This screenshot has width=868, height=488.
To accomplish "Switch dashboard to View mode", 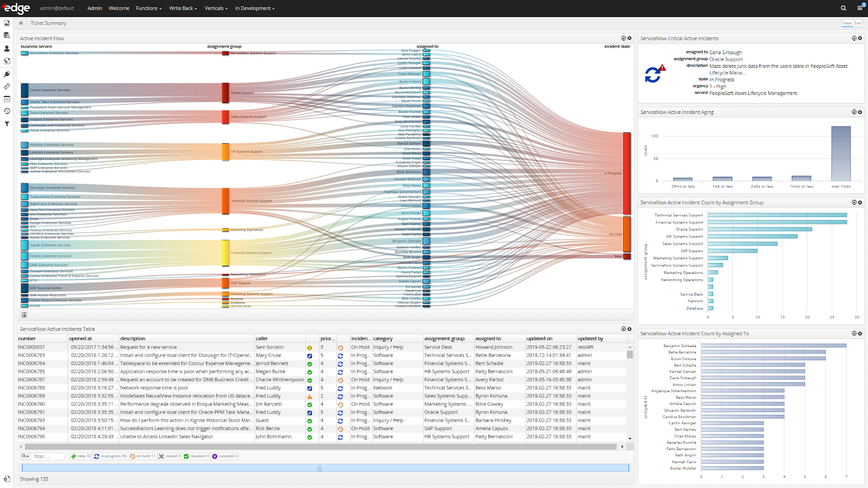I will (x=847, y=23).
